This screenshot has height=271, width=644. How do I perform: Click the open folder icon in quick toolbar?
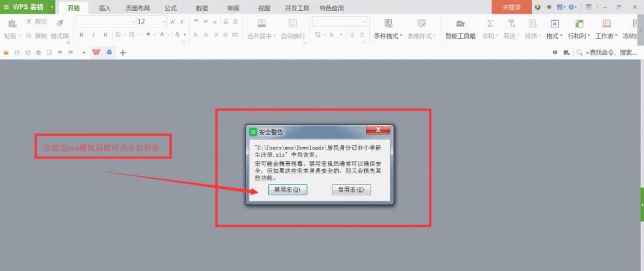tap(6, 52)
